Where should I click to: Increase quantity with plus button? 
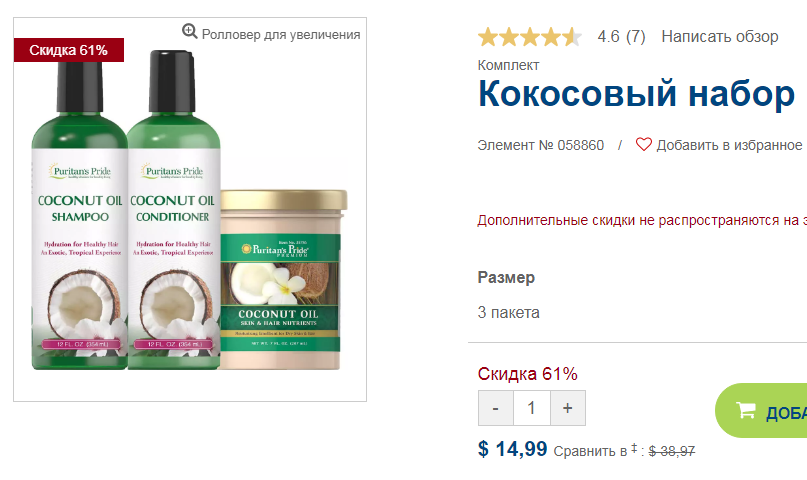click(x=568, y=408)
